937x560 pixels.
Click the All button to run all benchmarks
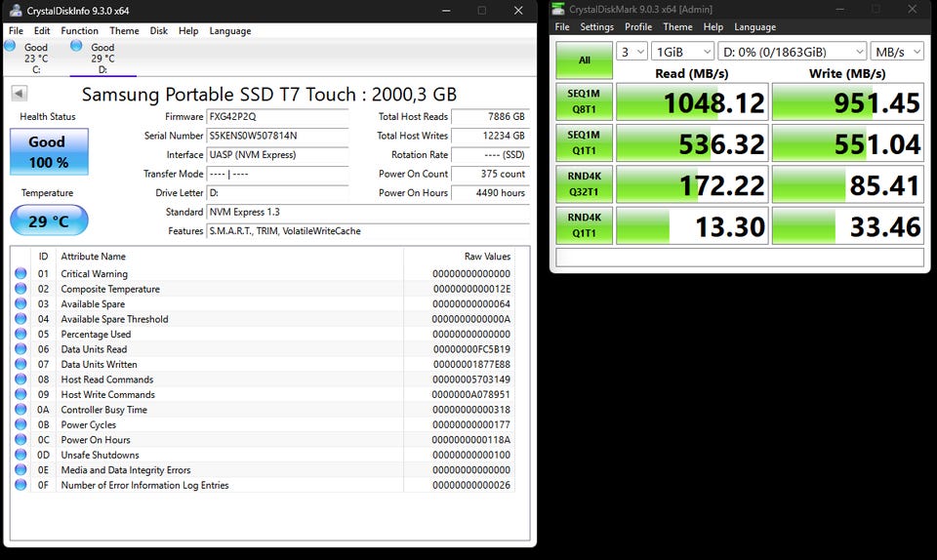[x=585, y=60]
